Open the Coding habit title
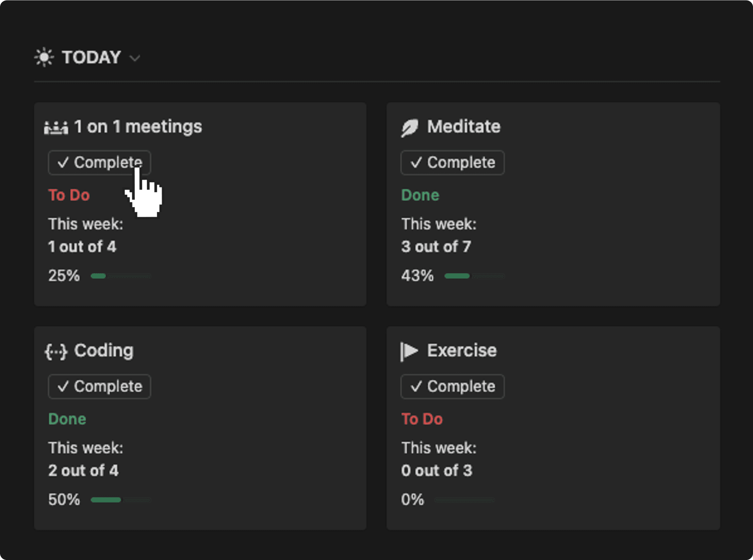753x560 pixels. [x=104, y=351]
